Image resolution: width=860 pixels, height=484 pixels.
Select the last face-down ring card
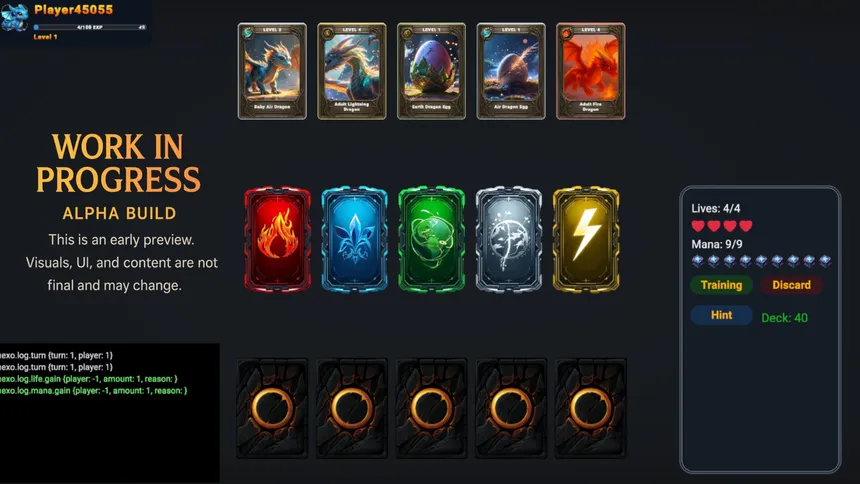pyautogui.click(x=591, y=408)
